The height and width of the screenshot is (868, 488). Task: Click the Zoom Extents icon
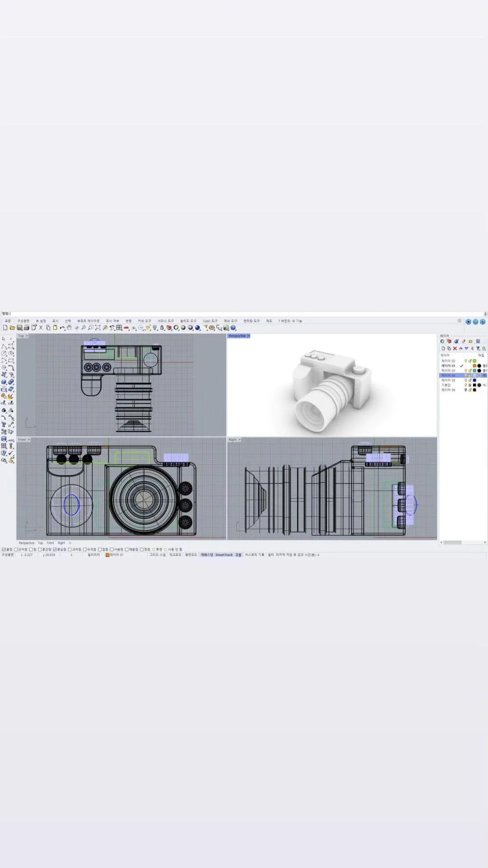coord(98,328)
